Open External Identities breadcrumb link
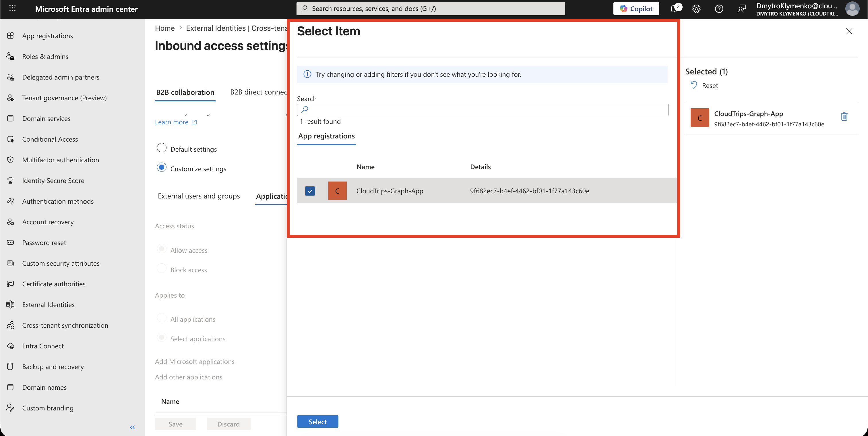868x436 pixels. pos(236,28)
